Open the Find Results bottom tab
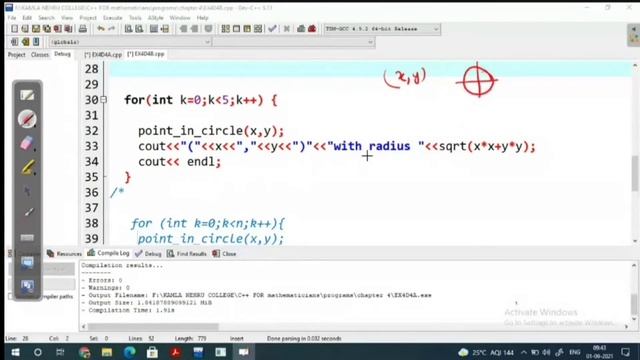This screenshot has width=640, height=360. [187, 253]
